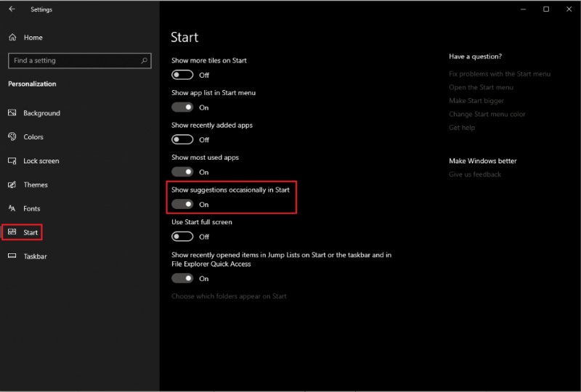Open Fix problems with the Start menu link
The height and width of the screenshot is (392, 581).
pyautogui.click(x=500, y=74)
